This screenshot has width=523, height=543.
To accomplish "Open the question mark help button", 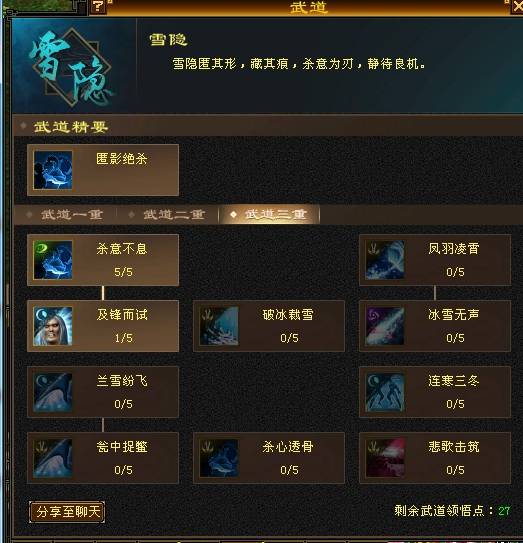I will click(98, 7).
